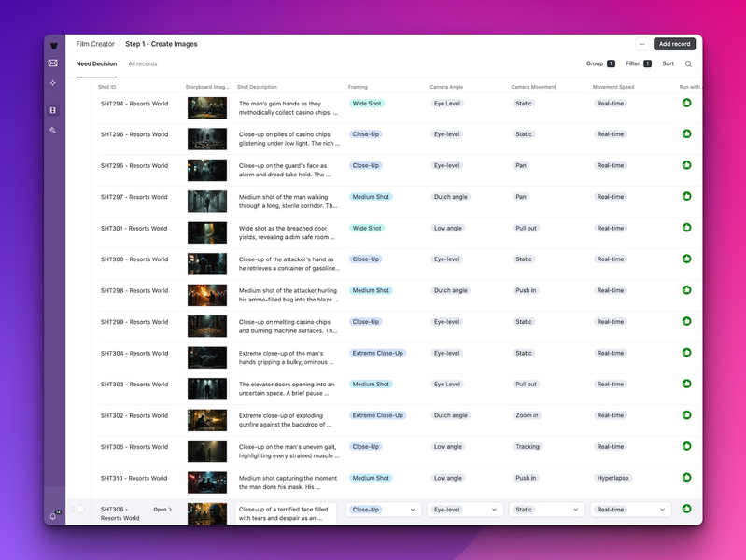Open Camera Movement dropdown in SHT306 row
This screenshot has width=746, height=560.
point(546,510)
